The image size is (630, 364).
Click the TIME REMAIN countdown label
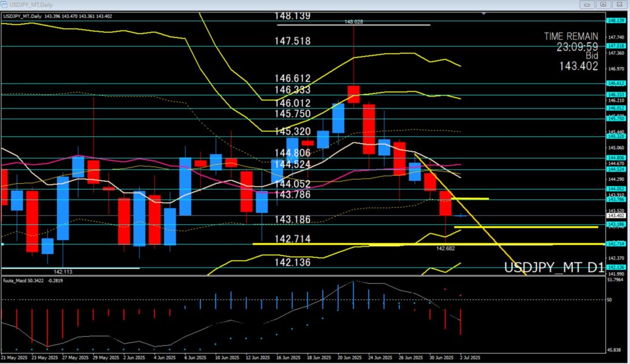click(571, 36)
